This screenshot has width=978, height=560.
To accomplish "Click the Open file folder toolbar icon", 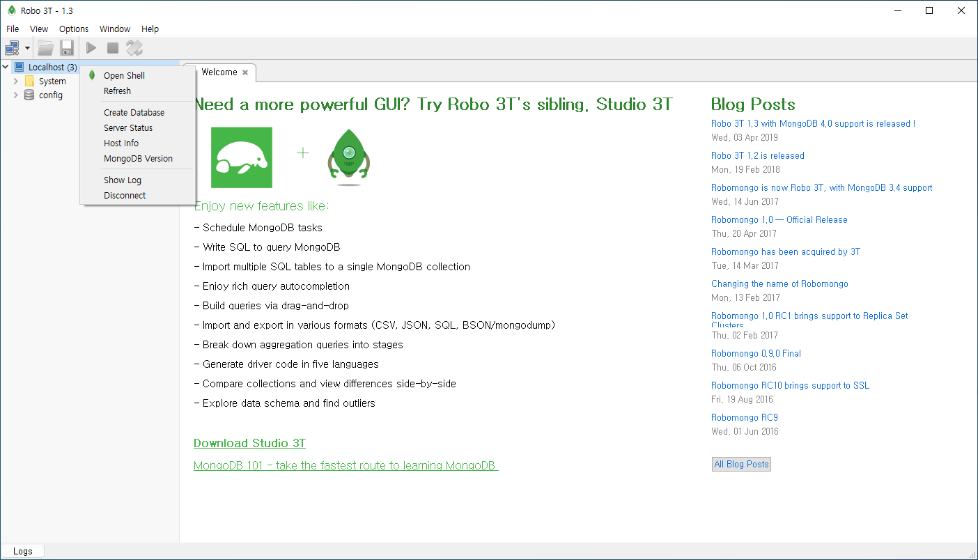I will (45, 48).
